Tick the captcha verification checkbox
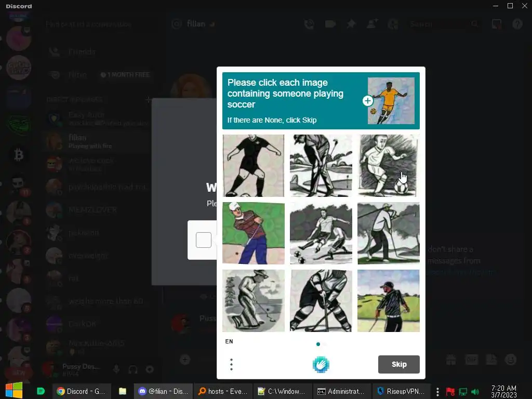The image size is (532, 399). click(204, 240)
